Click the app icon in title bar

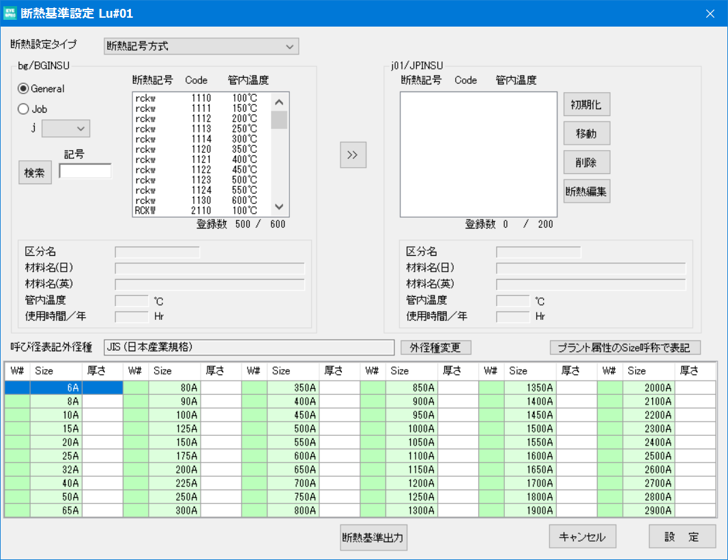[10, 13]
